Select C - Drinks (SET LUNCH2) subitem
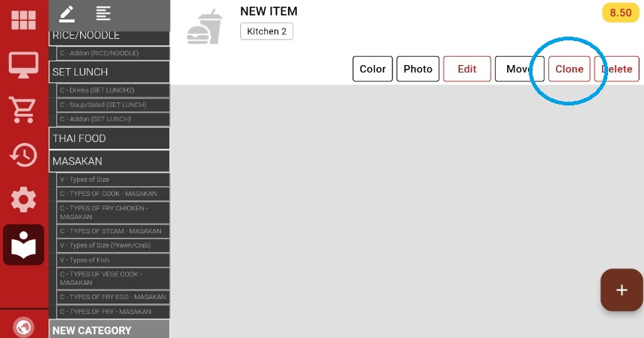644x338 pixels. [x=114, y=90]
